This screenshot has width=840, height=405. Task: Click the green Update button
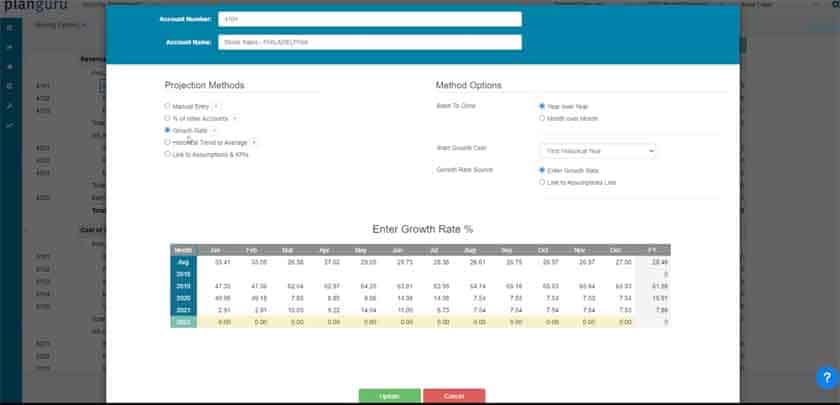[389, 396]
